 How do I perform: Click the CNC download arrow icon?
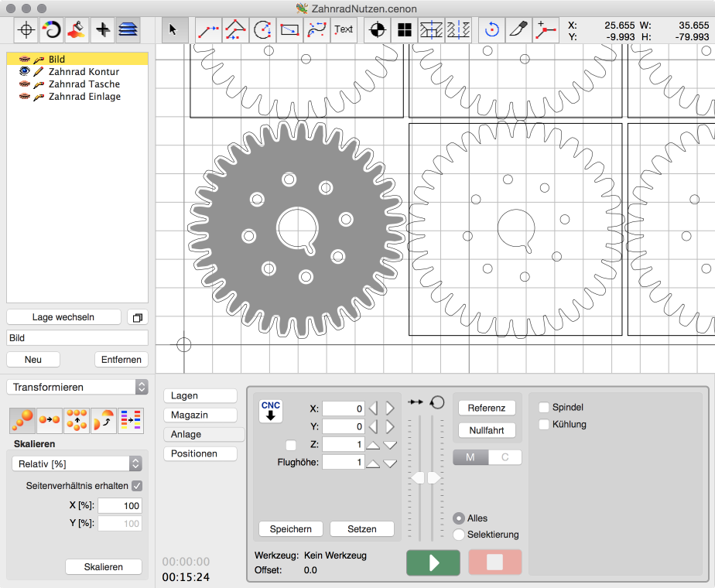click(x=271, y=411)
